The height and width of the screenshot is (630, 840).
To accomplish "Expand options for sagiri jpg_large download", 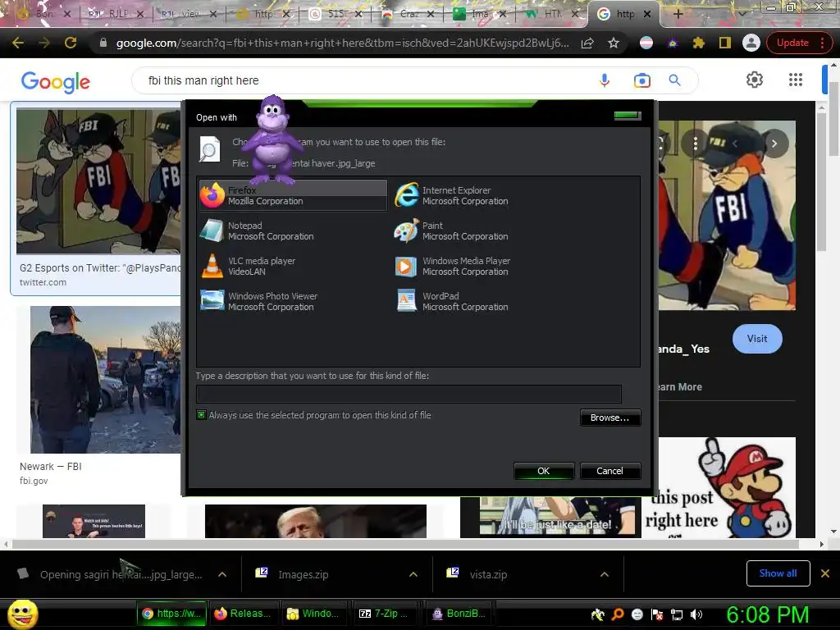I will [221, 574].
